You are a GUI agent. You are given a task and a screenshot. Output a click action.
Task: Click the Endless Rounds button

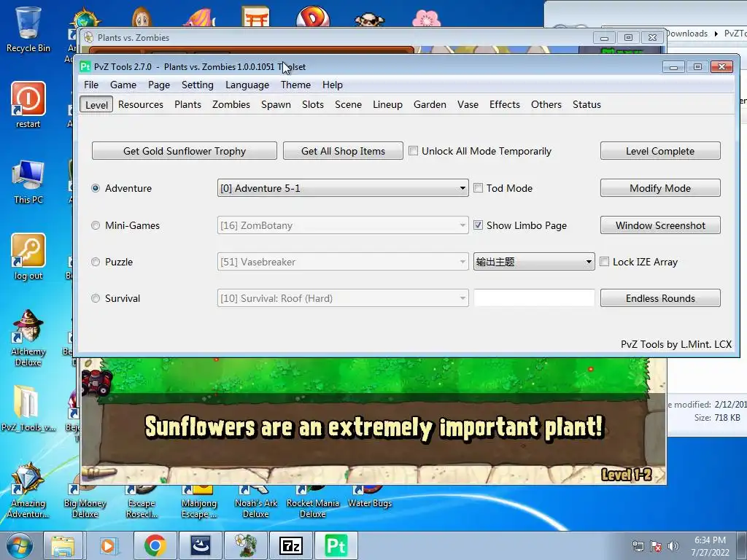click(660, 298)
